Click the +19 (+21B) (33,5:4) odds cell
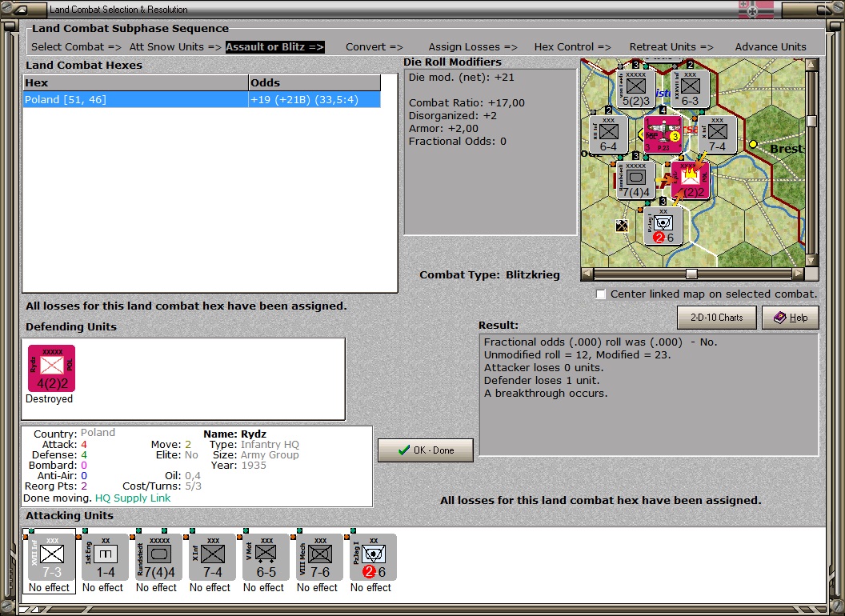Screen dimensions: 845x616 (314, 100)
